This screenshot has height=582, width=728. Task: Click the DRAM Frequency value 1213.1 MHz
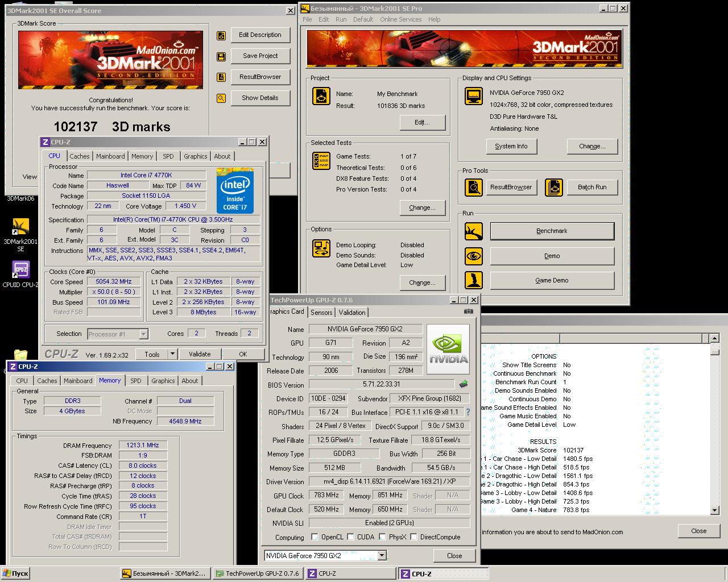click(x=143, y=446)
